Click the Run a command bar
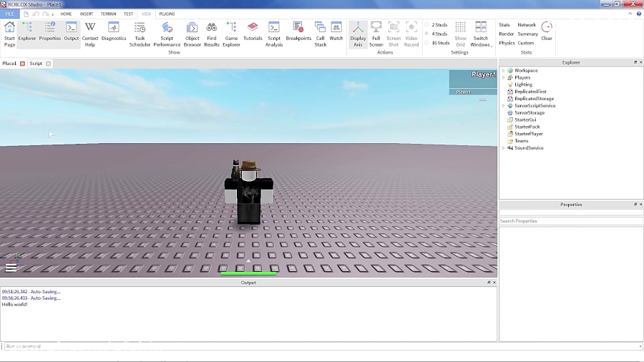Image resolution: width=644 pixels, height=362 pixels. pos(323,346)
